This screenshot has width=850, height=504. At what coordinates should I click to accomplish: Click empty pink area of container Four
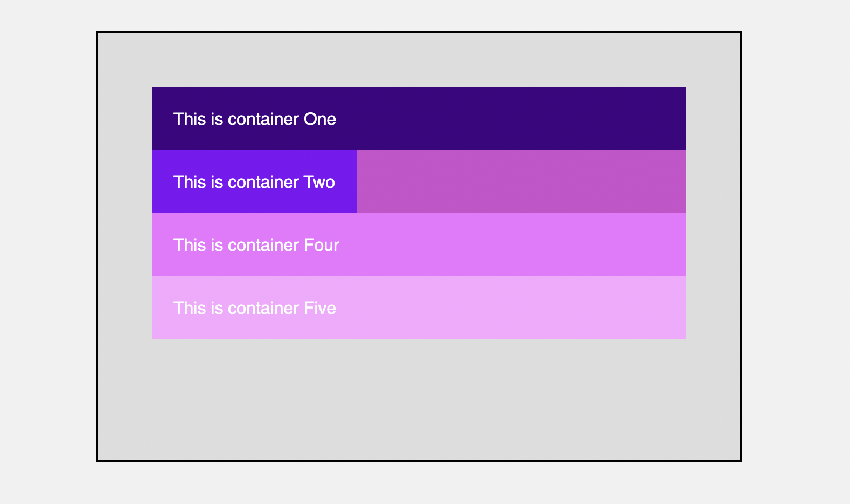(x=512, y=245)
